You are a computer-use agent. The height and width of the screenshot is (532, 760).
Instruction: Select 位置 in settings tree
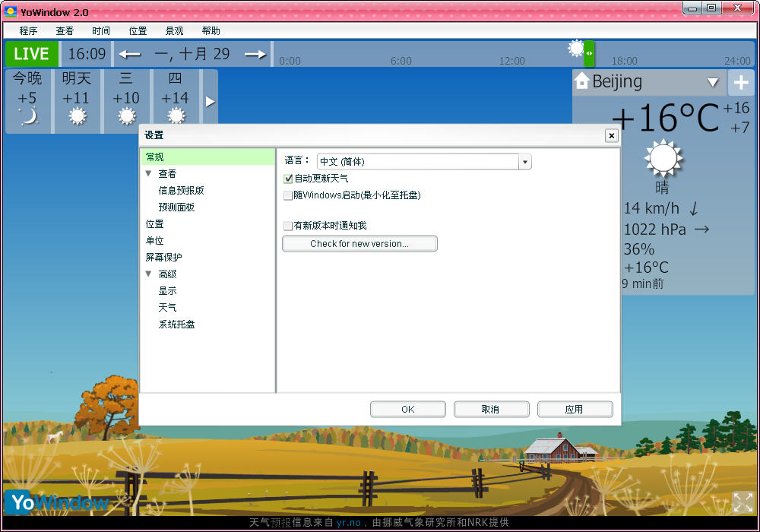pos(154,224)
